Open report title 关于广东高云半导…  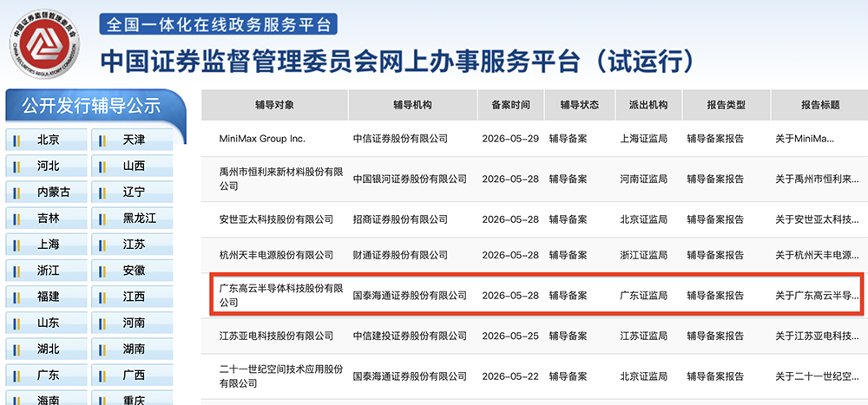click(817, 296)
